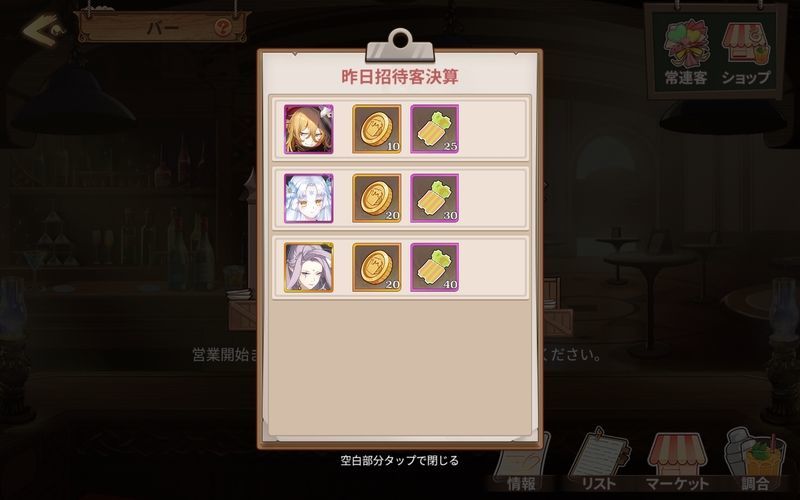
Task: Select the purple-haired guest portrait
Action: tap(309, 267)
